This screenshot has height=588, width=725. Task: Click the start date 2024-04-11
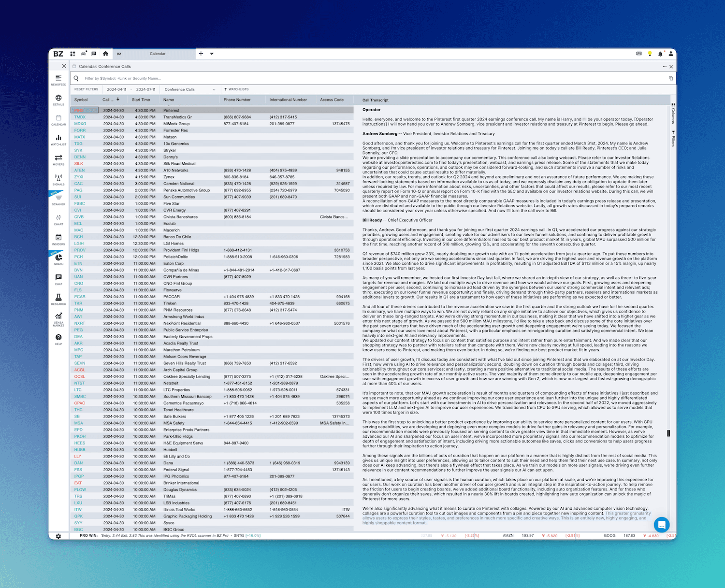pos(116,89)
